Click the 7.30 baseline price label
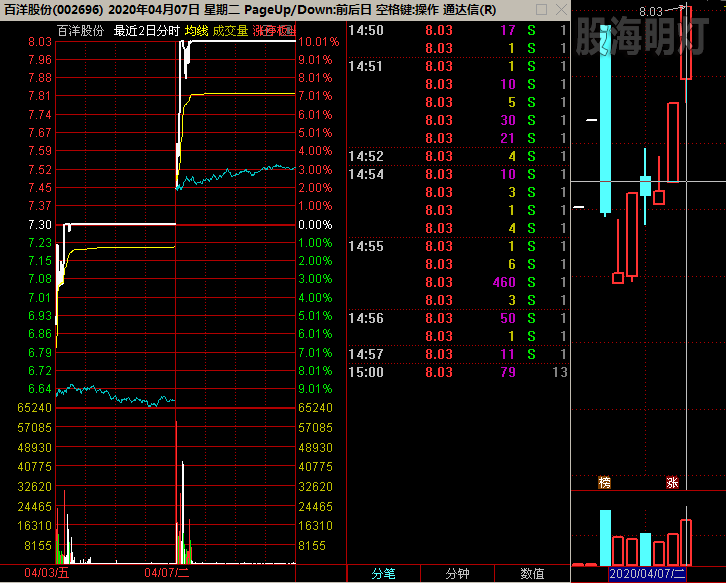The width and height of the screenshot is (726, 583). [40, 225]
